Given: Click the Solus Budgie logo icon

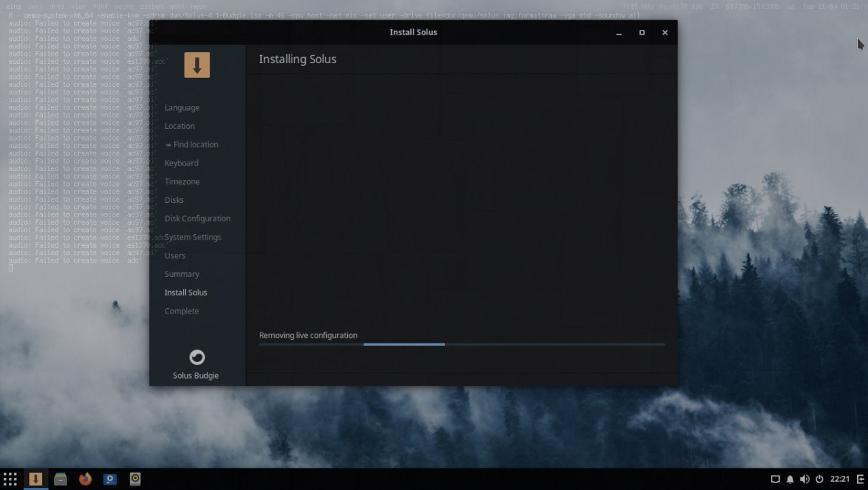Looking at the screenshot, I should click(x=197, y=357).
